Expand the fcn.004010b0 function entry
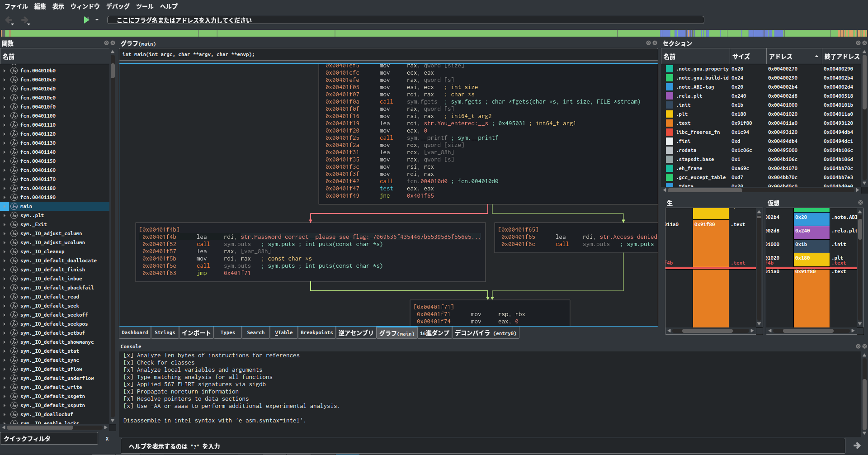This screenshot has height=455, width=868. (5, 71)
